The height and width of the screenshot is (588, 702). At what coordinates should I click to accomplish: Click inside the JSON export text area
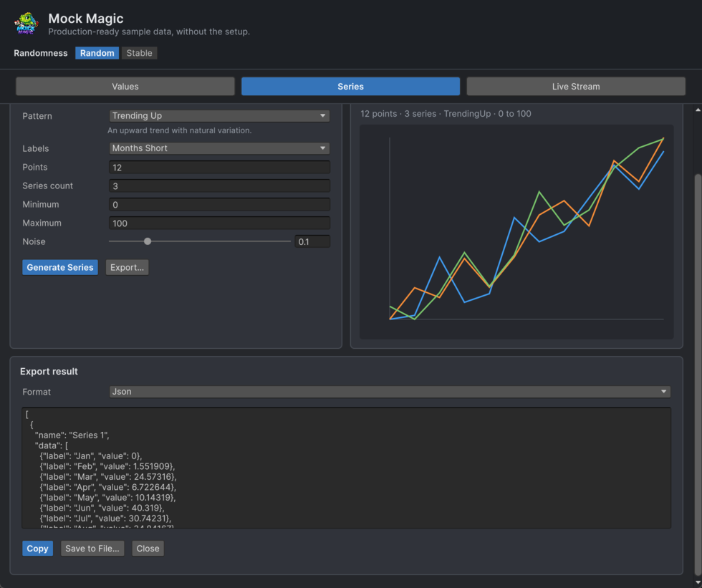346,468
